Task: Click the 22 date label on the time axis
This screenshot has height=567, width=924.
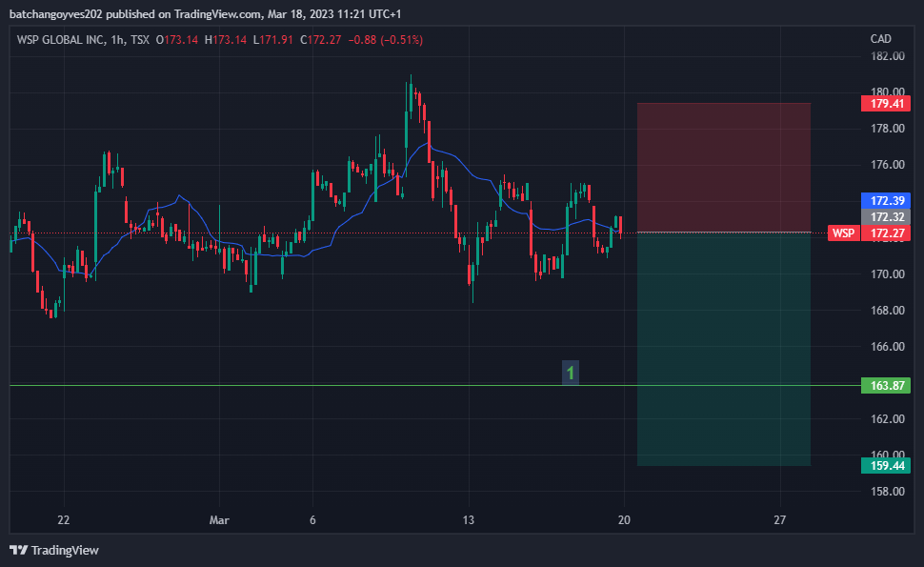Action: [x=64, y=520]
